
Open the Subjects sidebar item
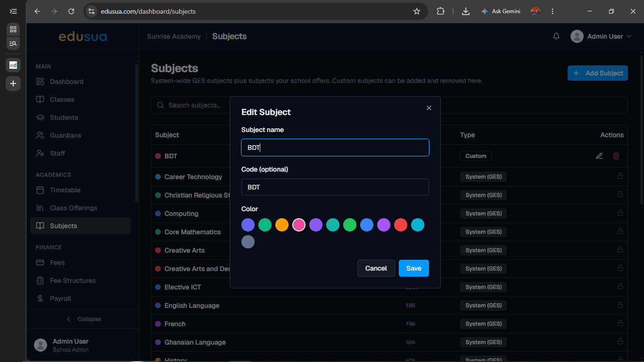pyautogui.click(x=81, y=226)
